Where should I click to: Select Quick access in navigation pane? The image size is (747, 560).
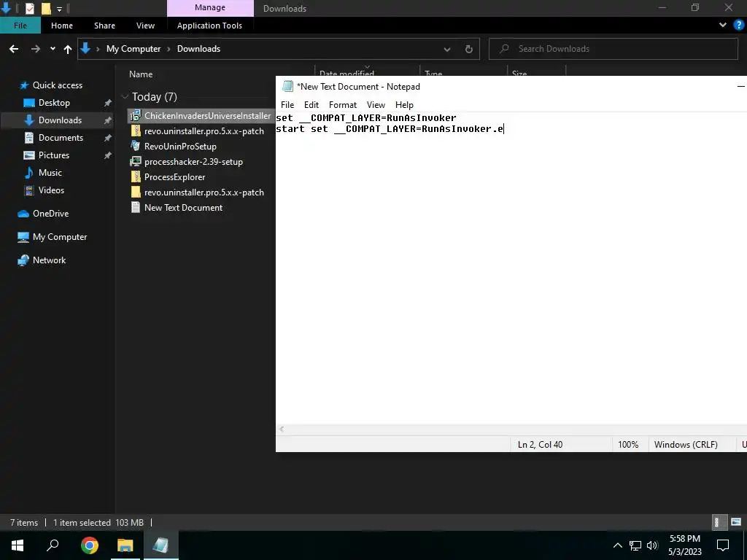tap(57, 85)
